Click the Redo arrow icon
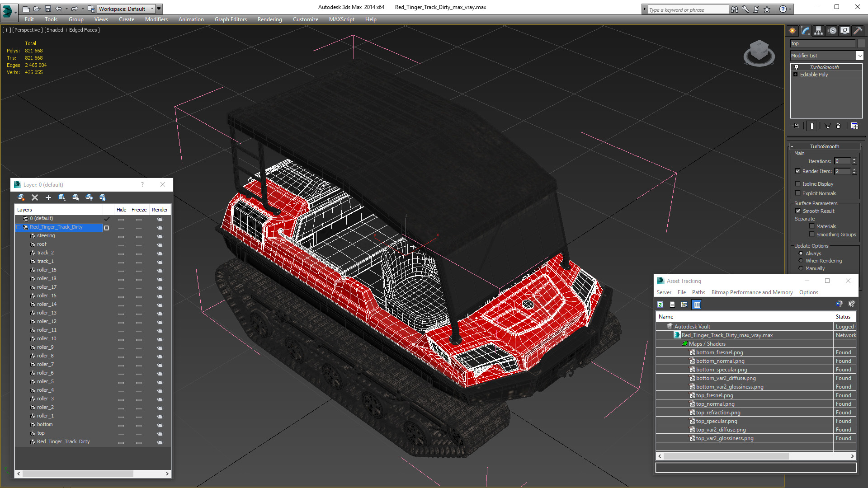The height and width of the screenshot is (488, 868). tap(75, 9)
